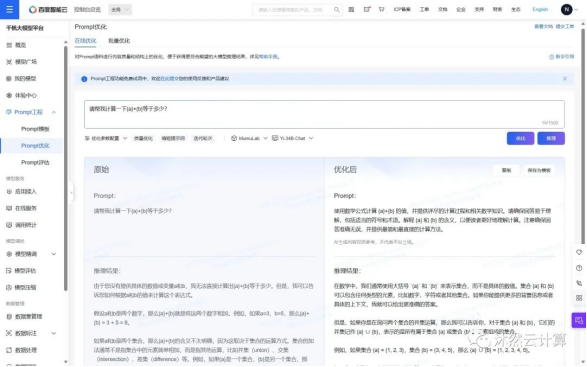Open the Prompt模板 sidebar item
587x367 pixels.
click(35, 129)
